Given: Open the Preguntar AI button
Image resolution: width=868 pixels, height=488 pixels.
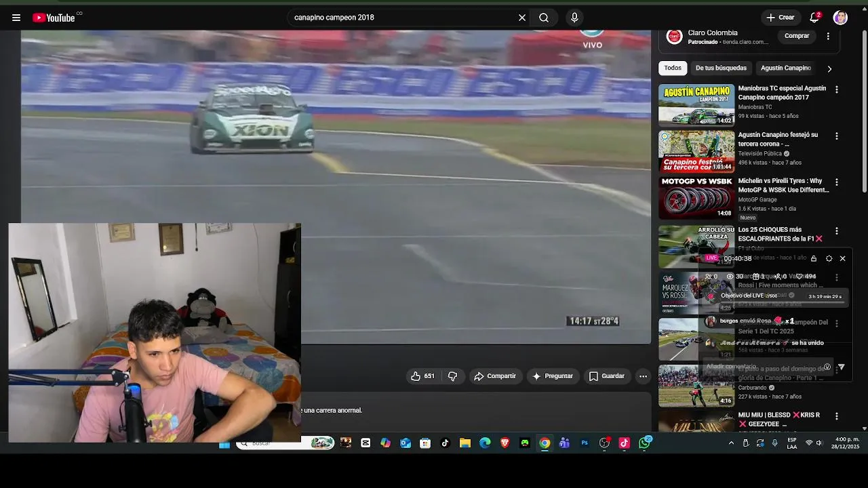Looking at the screenshot, I should (553, 376).
